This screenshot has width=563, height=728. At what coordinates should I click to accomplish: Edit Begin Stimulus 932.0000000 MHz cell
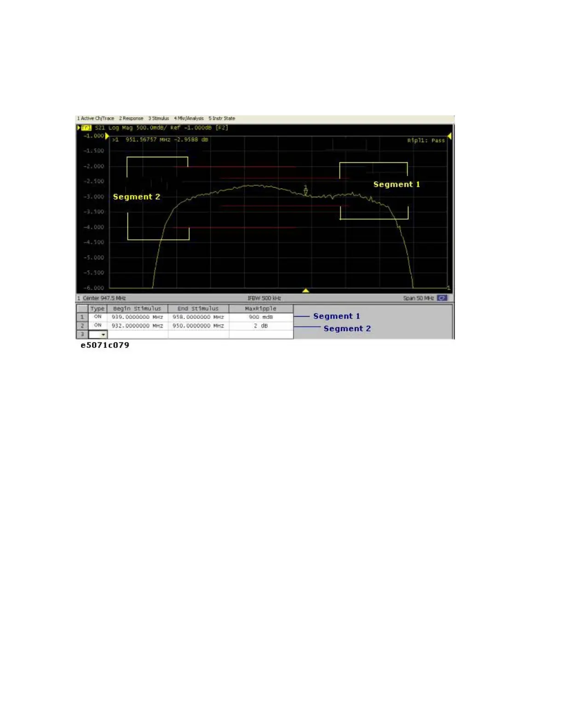[x=138, y=325]
